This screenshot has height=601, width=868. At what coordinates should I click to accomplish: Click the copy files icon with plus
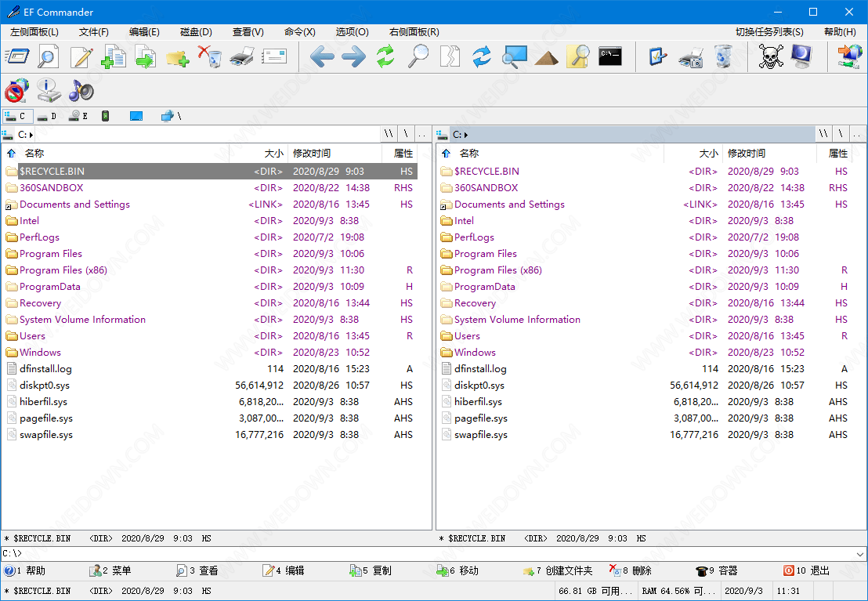click(x=114, y=56)
